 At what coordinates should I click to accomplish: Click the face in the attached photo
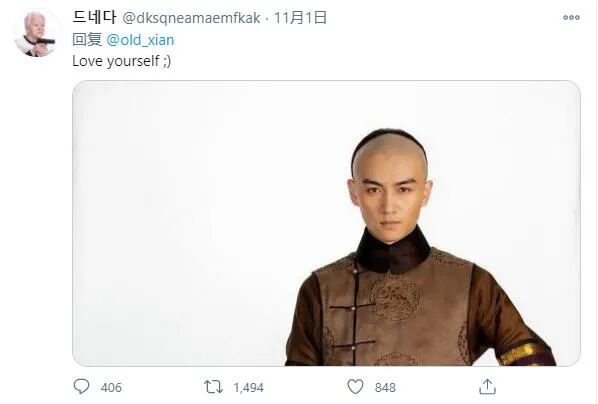389,200
